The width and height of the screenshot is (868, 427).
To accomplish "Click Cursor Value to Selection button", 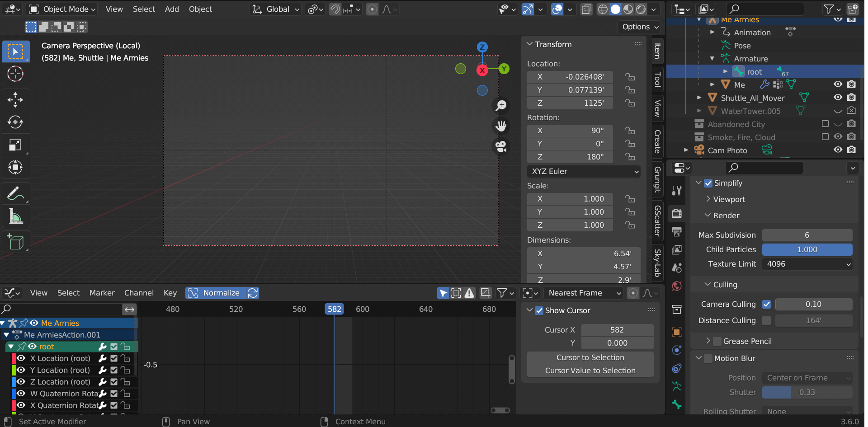I will [590, 371].
